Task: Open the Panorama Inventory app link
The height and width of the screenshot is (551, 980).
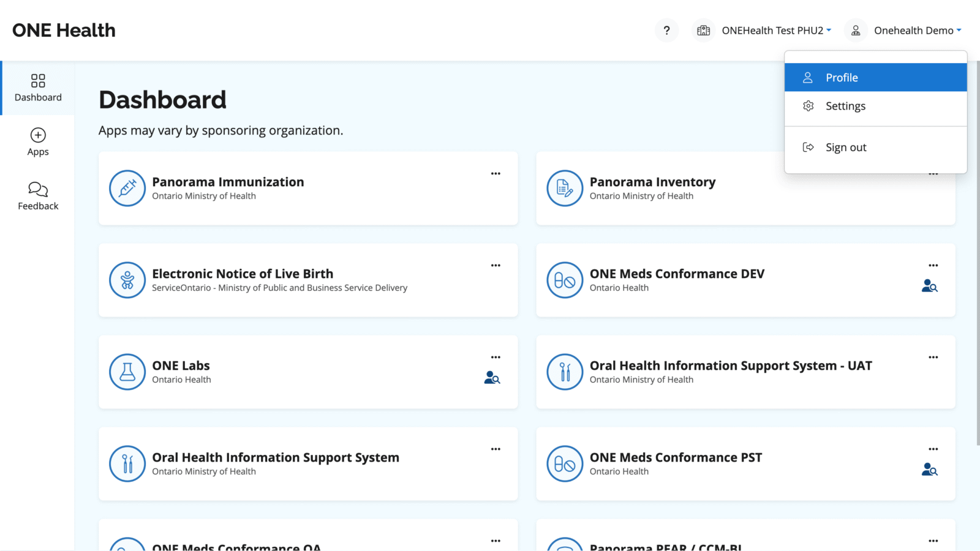Action: (x=652, y=182)
